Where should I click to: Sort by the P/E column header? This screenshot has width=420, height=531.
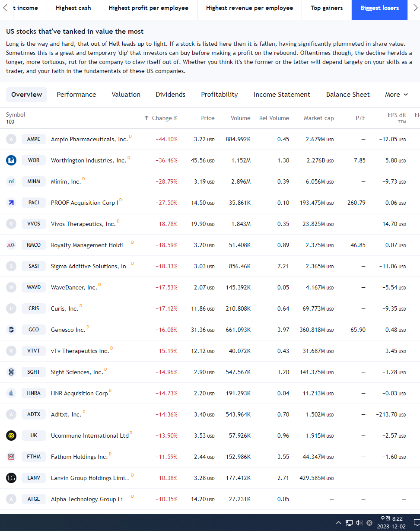[x=360, y=118]
